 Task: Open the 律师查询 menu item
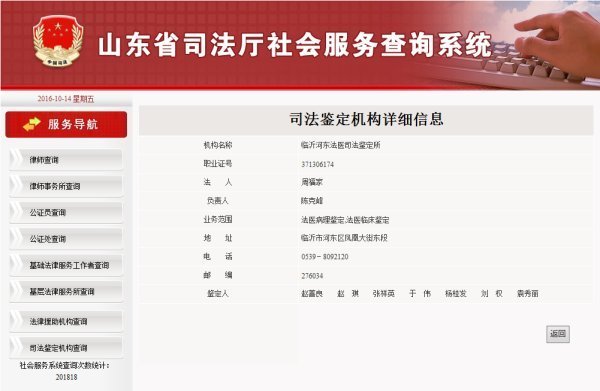tap(66, 160)
